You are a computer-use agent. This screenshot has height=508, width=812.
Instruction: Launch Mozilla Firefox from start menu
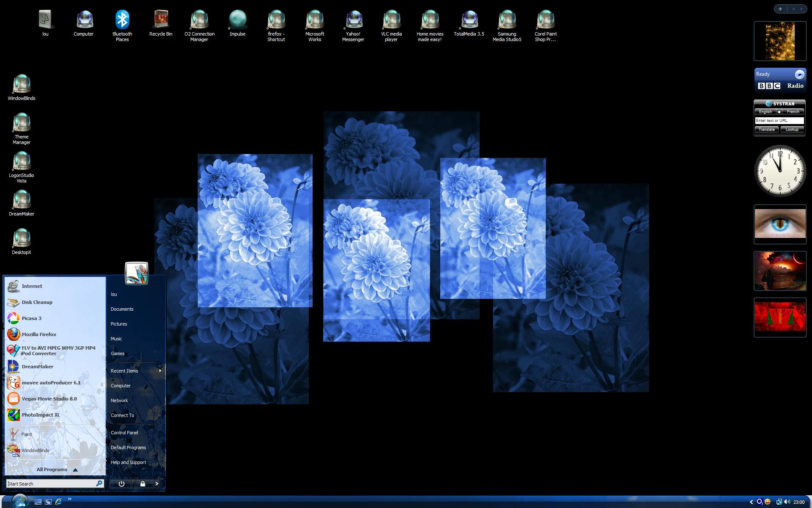tap(39, 334)
